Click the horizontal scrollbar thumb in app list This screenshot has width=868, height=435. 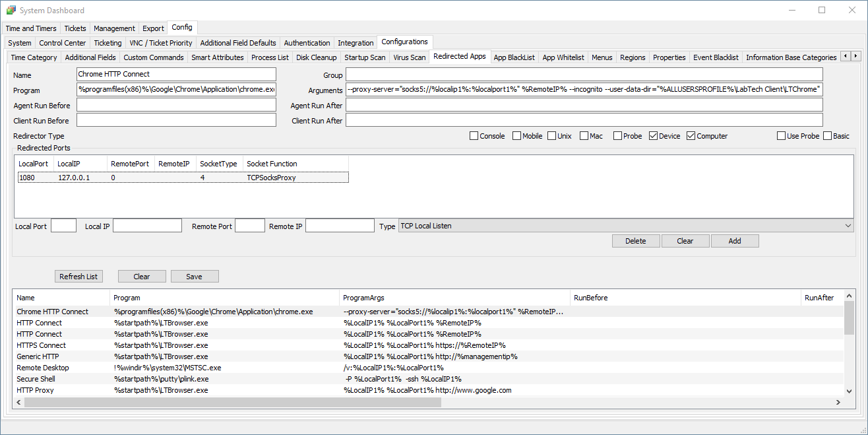(x=231, y=402)
